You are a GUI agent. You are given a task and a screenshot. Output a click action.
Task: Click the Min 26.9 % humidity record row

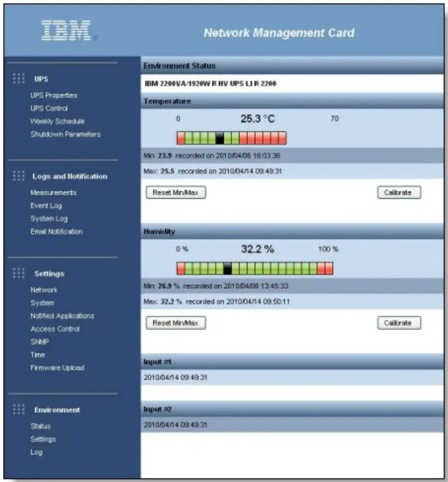(x=292, y=286)
